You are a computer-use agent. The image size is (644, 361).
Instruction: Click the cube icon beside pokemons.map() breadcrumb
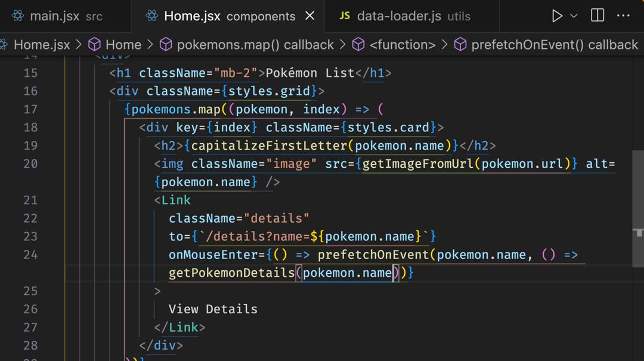pos(166,44)
